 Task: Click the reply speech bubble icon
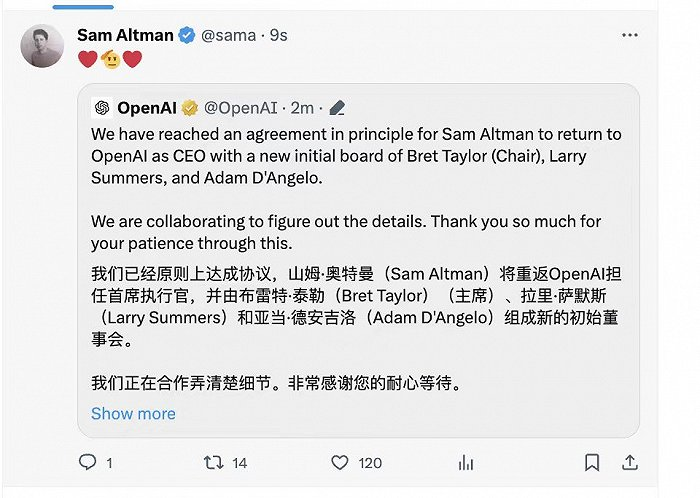click(88, 463)
